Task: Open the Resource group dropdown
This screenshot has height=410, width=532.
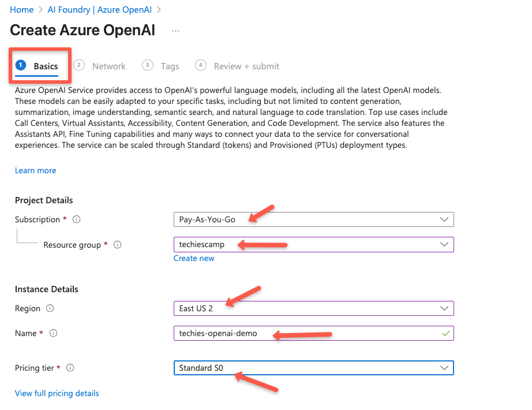Action: pyautogui.click(x=444, y=244)
